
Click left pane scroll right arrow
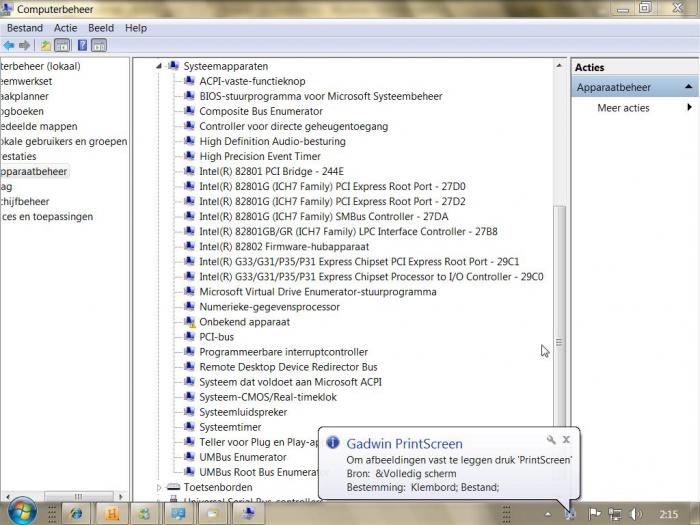pyautogui.click(x=121, y=496)
